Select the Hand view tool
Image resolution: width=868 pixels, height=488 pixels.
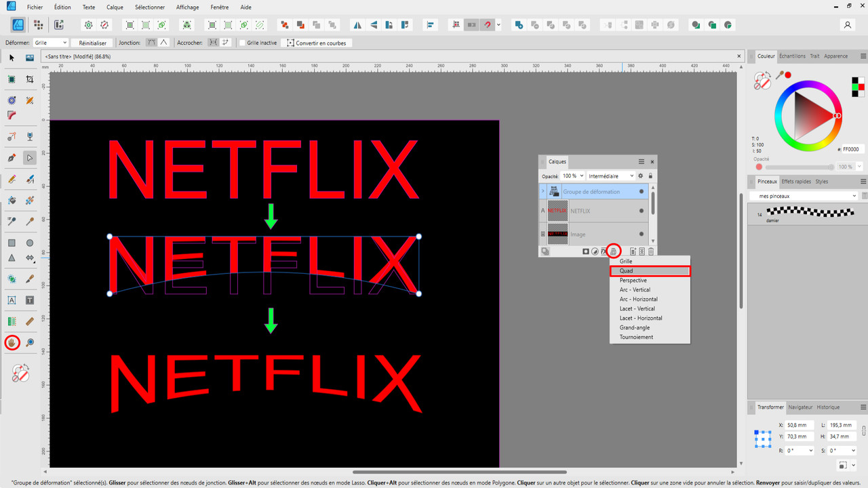12,342
